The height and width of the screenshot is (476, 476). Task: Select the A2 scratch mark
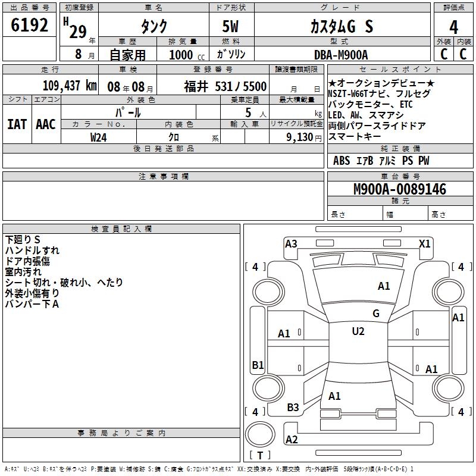(292, 440)
